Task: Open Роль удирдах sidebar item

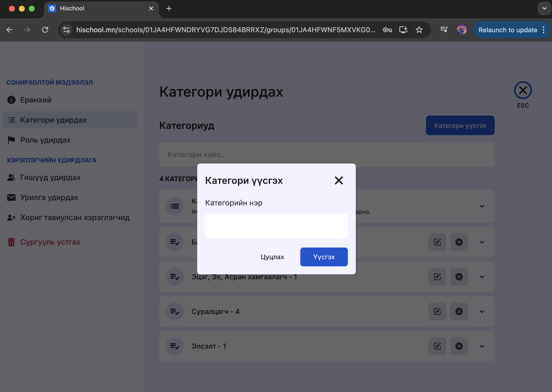Action: 45,140
